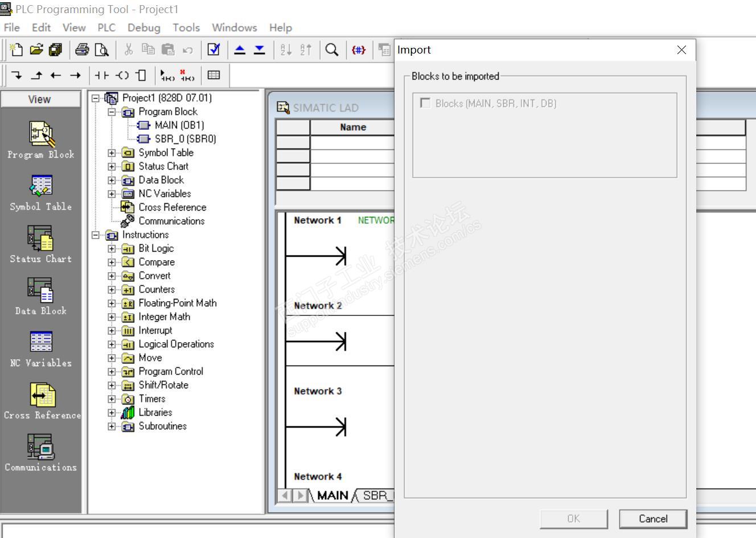
Task: Collapse the Program Block tree node
Action: click(112, 112)
